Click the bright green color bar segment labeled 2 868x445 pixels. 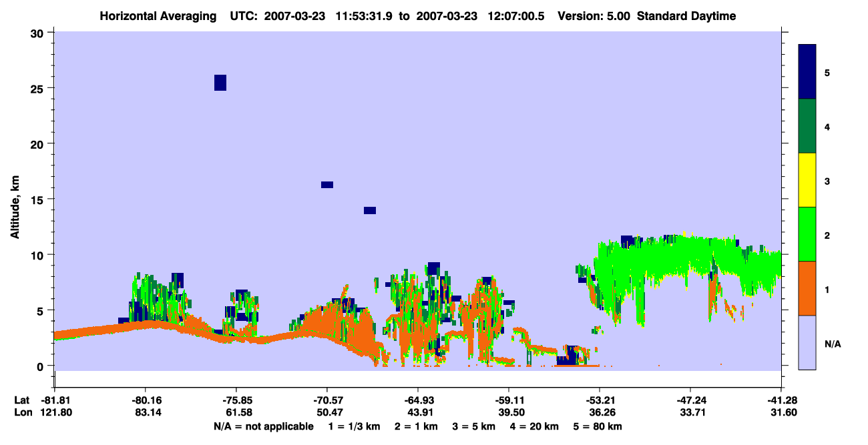(807, 234)
